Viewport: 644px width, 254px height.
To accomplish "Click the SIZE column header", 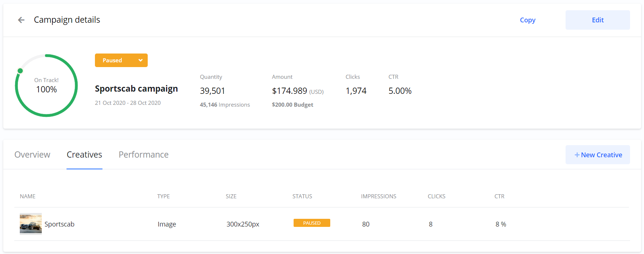I will [x=231, y=196].
